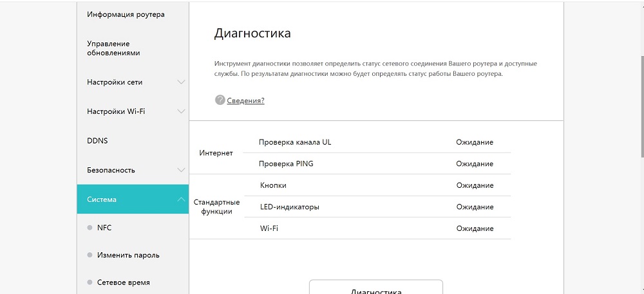Open the NFC submenu item
This screenshot has height=294, width=644.
(x=104, y=228)
